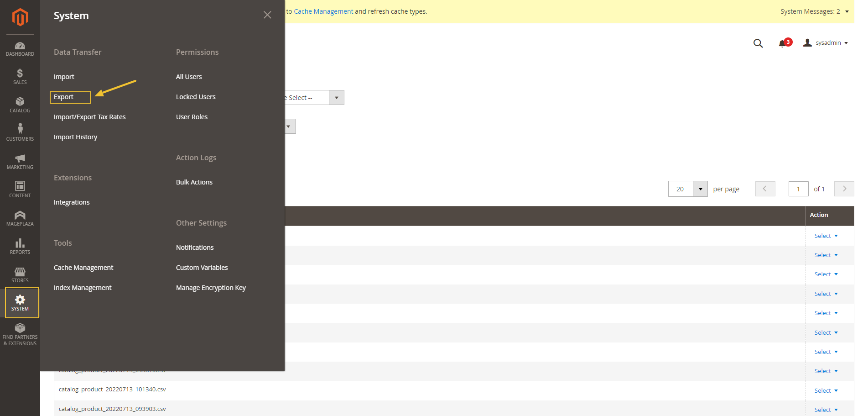Open the Catalog sidebar menu

tap(20, 105)
